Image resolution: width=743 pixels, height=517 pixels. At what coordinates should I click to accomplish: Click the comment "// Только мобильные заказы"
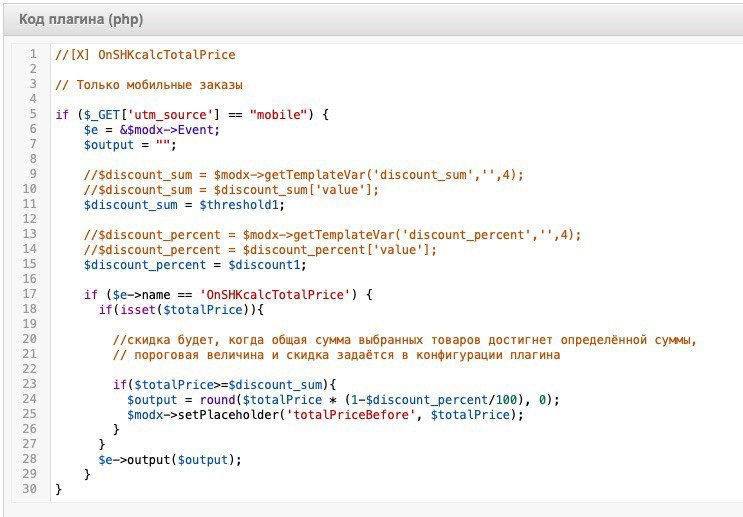tap(149, 85)
